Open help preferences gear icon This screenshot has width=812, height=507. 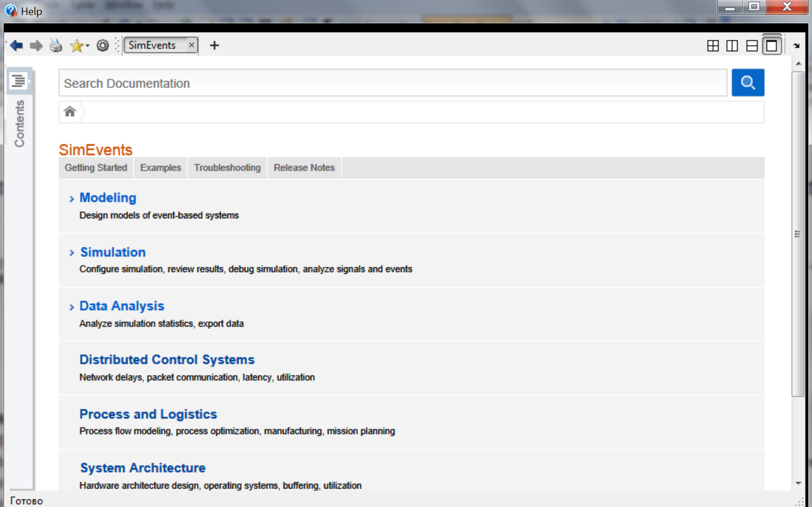point(103,46)
